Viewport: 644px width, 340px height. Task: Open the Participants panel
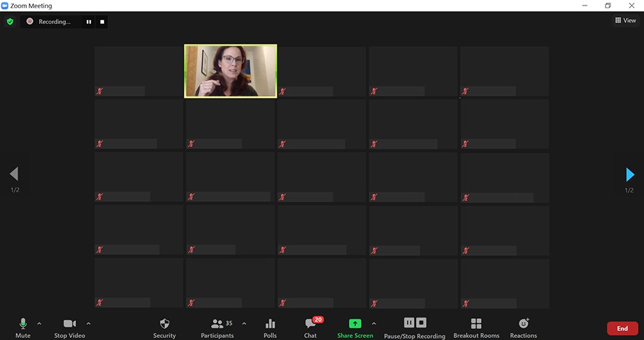click(217, 328)
